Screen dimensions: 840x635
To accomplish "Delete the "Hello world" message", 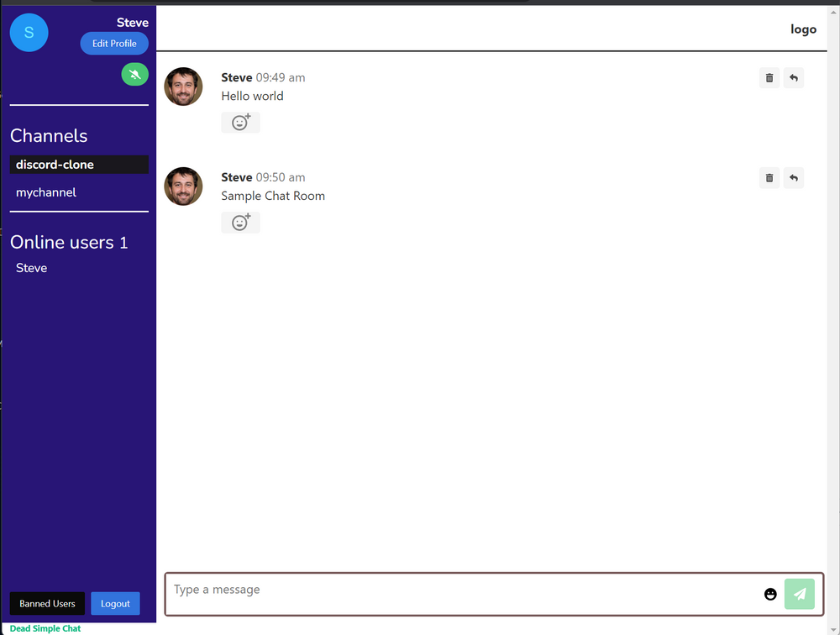I will (x=769, y=77).
